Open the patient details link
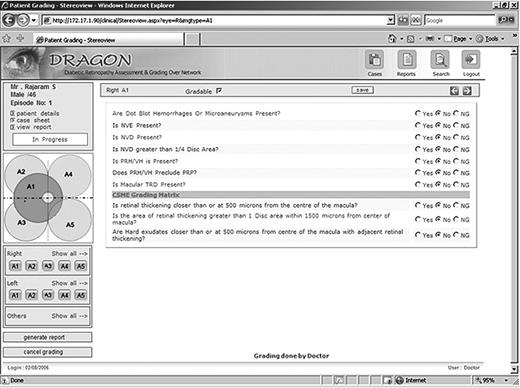The image size is (520, 388). click(38, 113)
